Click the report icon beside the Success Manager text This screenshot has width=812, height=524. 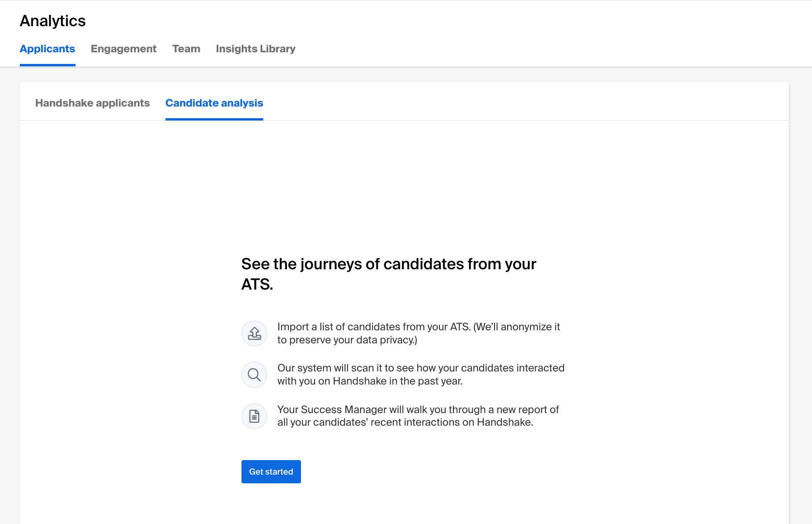(x=254, y=416)
